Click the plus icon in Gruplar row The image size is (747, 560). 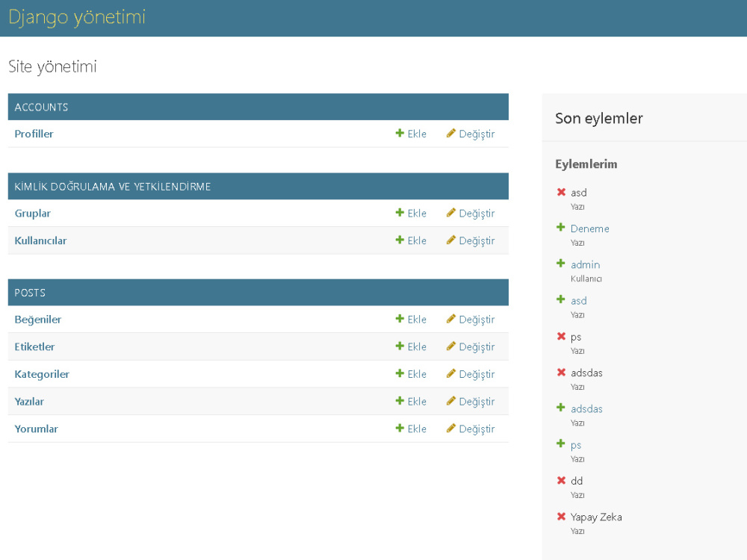[400, 213]
